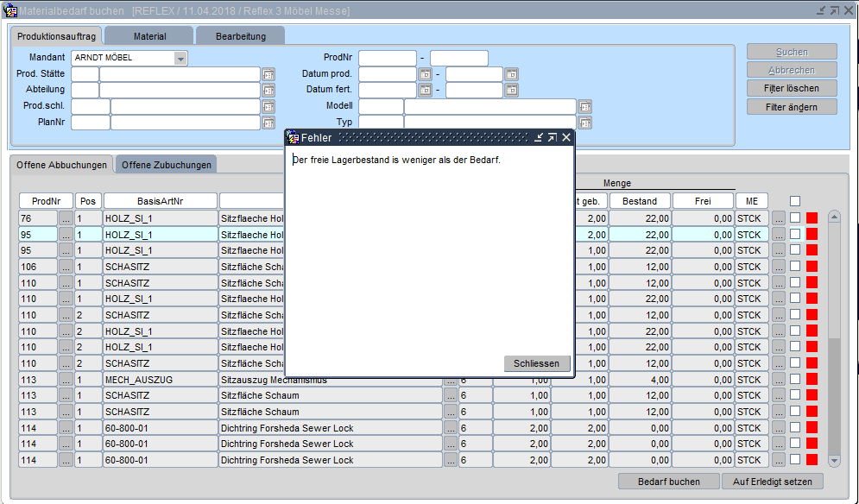
Task: Click the scrollbar down arrow in table
Action: tap(834, 461)
